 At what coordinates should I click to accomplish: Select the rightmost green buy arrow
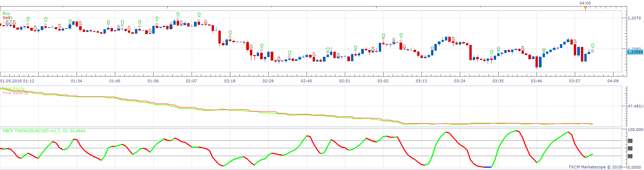593,45
